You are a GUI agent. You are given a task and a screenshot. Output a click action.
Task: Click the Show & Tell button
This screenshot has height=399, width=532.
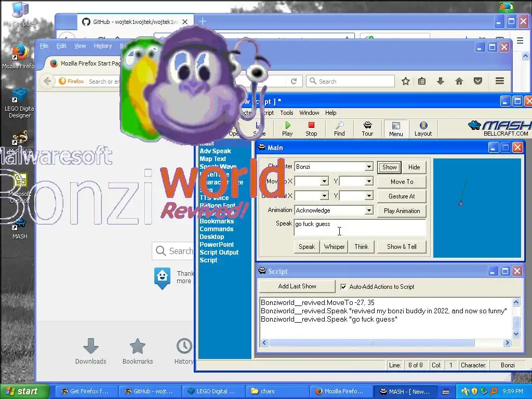(402, 247)
